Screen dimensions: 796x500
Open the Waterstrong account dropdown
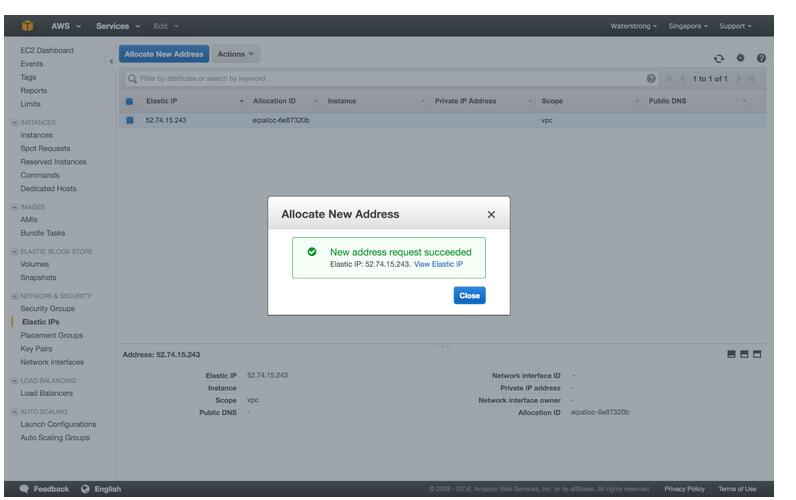pyautogui.click(x=633, y=26)
